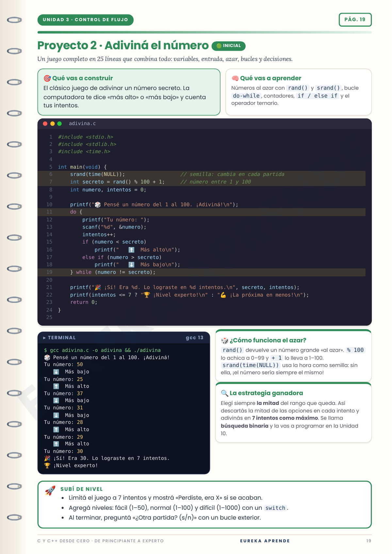Click the srand(time(NULL)) chip in azar box
392x554 pixels.
(251, 365)
